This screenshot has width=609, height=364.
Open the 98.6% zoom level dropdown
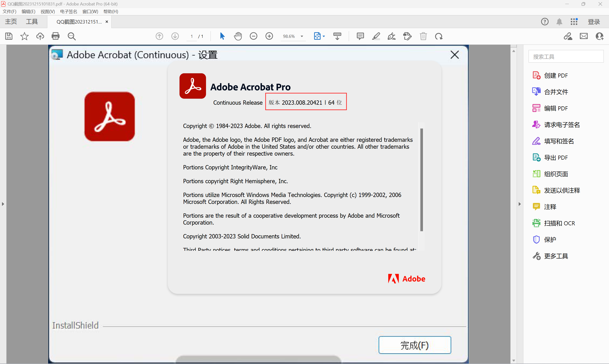[302, 36]
